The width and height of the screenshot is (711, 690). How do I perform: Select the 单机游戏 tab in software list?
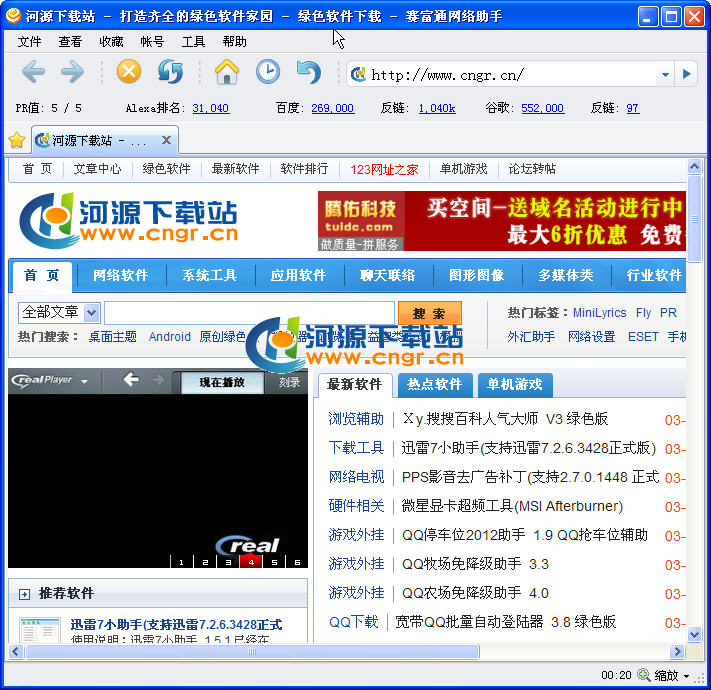(x=515, y=384)
